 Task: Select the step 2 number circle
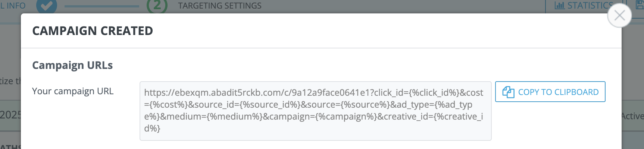157,5
